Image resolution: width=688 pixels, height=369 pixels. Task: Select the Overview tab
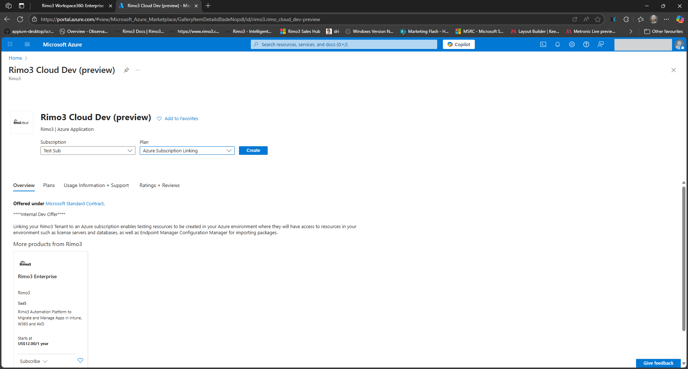pos(24,185)
